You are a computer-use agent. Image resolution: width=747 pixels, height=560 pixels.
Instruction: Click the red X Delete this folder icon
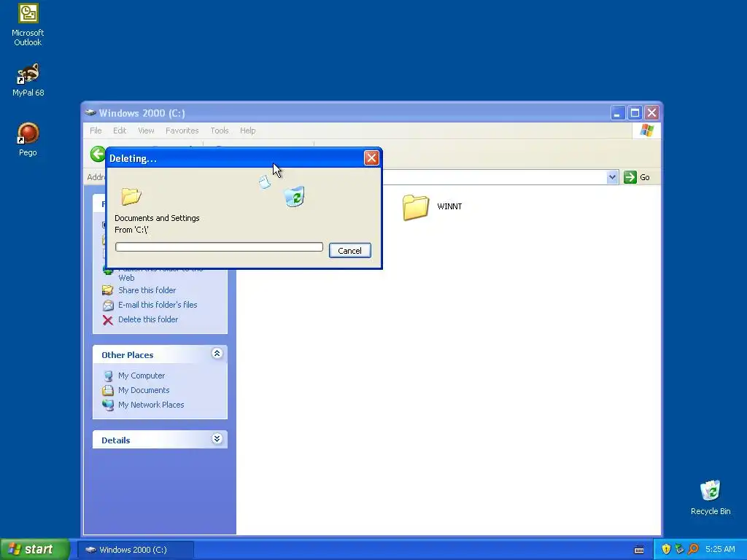108,320
